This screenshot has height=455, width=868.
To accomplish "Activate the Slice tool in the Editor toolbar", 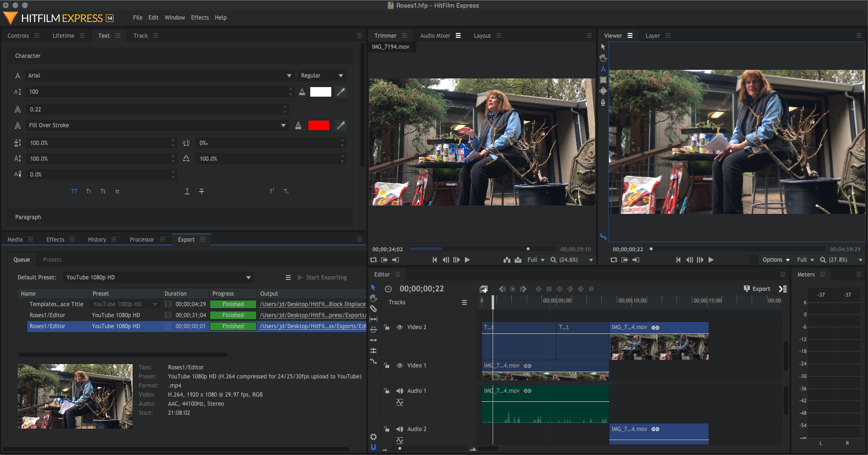I will click(x=373, y=308).
